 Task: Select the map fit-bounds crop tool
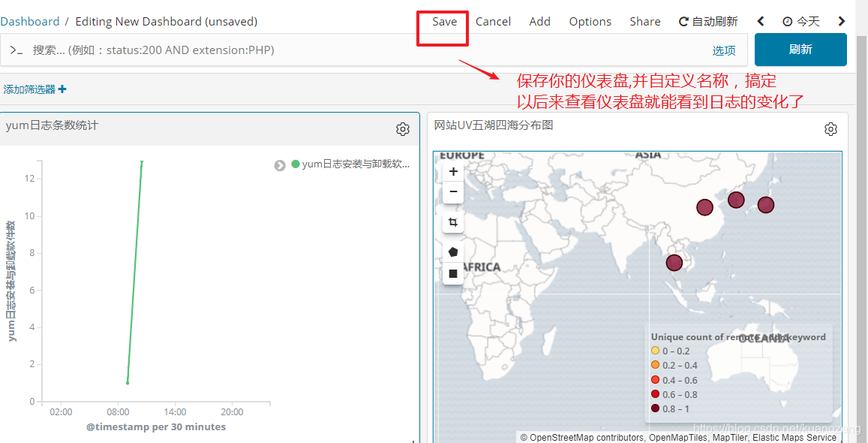click(453, 222)
